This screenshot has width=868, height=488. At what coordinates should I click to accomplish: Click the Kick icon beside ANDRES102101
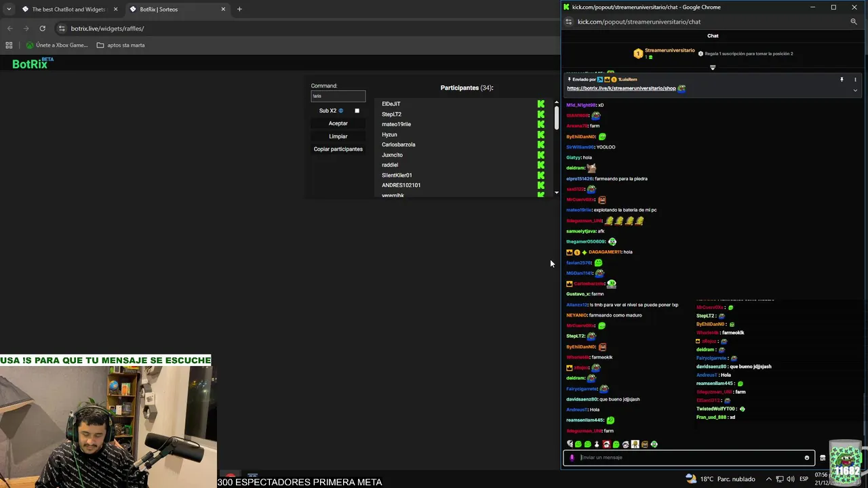541,185
